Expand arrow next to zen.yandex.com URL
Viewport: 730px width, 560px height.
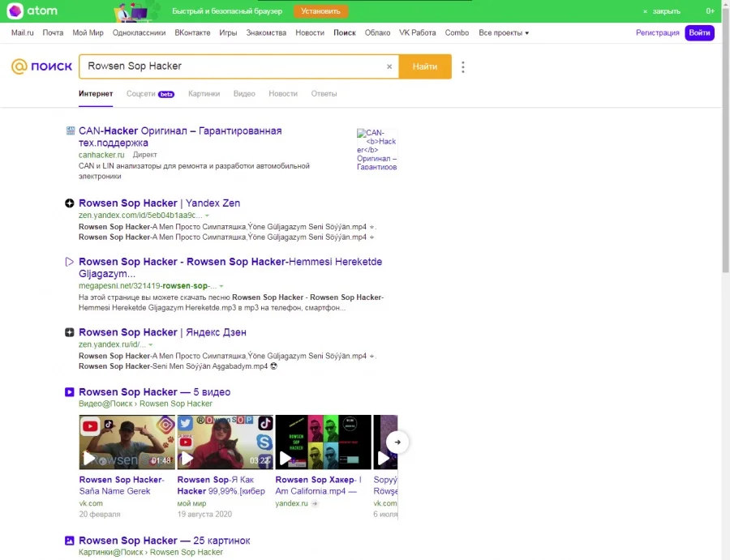click(x=207, y=216)
